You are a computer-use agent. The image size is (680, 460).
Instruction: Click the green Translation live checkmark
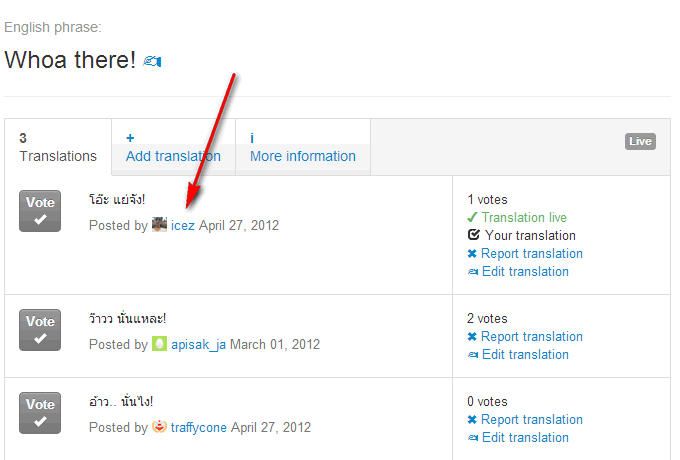click(x=472, y=217)
